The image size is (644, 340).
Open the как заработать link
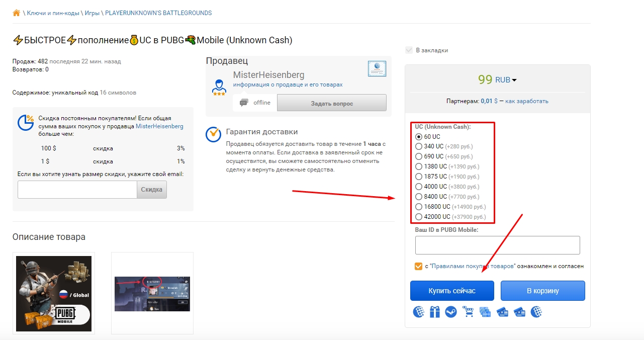tap(527, 101)
